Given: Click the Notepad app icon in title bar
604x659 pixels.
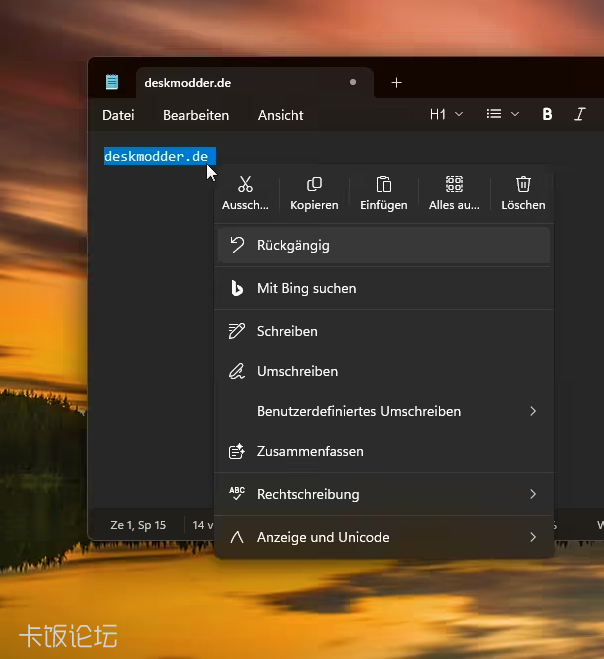Looking at the screenshot, I should tap(112, 82).
